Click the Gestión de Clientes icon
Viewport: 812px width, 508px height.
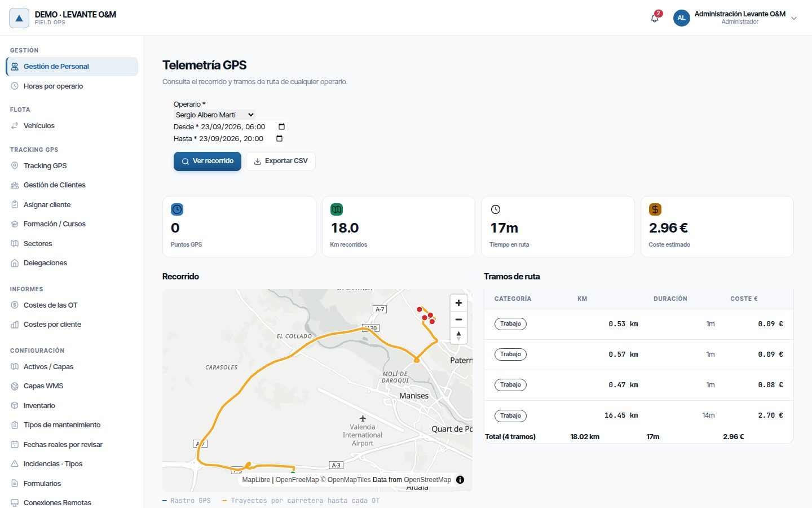pos(15,185)
